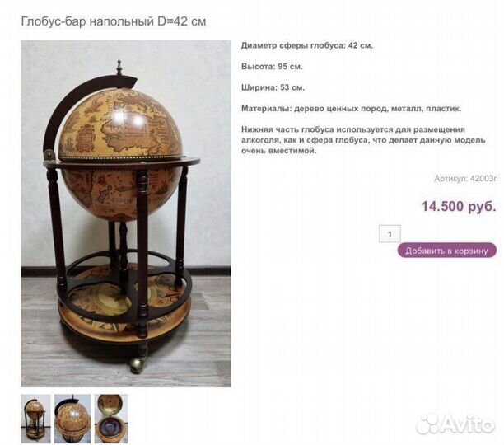Screen dimensions: 504x445
Task: Click the 'Высота: 95 см.' specification
Action: point(272,67)
